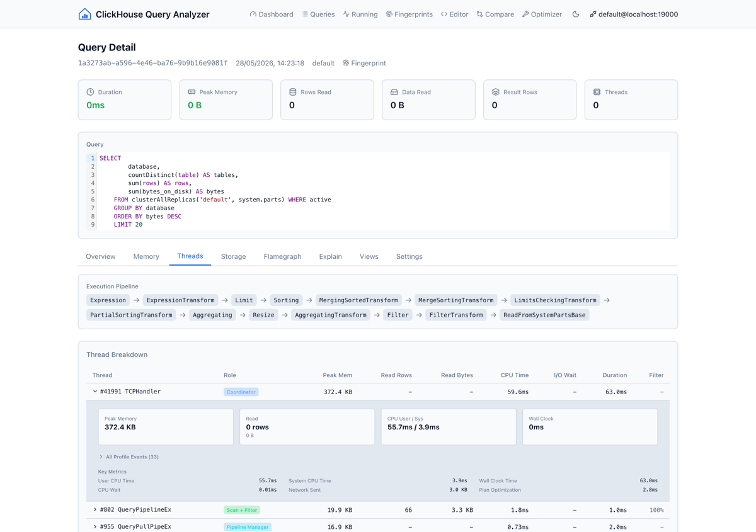The height and width of the screenshot is (532, 756).
Task: Click the Pipeline Manager role badge
Action: coord(248,527)
